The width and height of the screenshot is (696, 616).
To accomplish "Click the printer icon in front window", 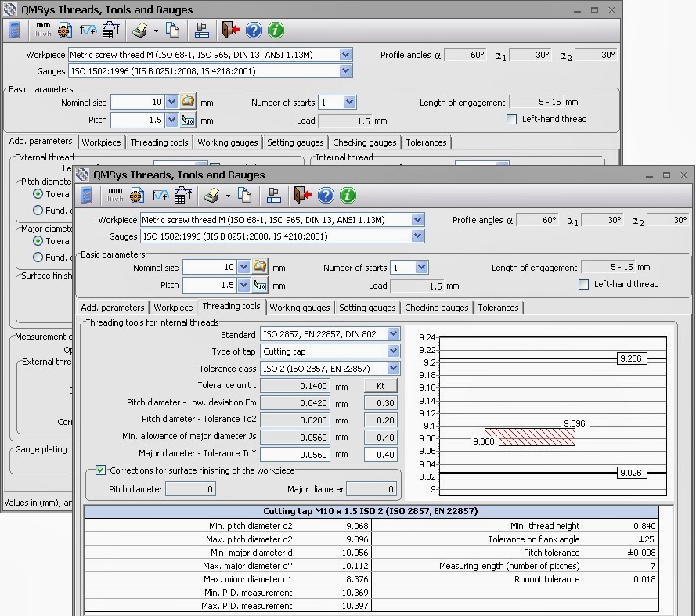I will [x=211, y=195].
